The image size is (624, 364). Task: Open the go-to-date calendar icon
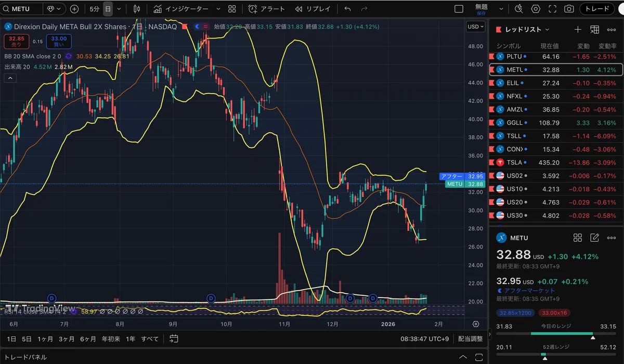pos(174,339)
